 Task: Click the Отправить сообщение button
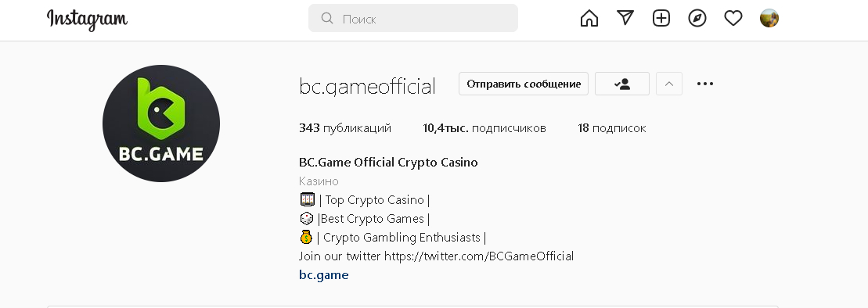click(x=523, y=84)
